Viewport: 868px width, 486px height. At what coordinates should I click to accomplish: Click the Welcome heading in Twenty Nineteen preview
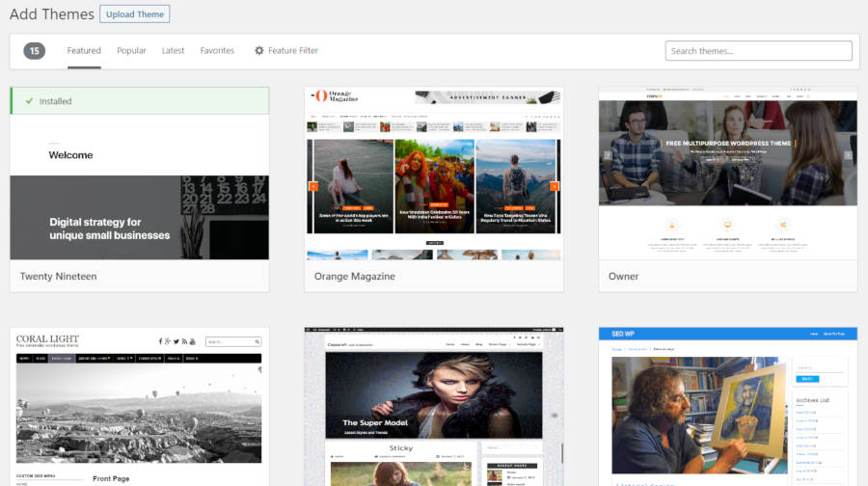point(70,155)
